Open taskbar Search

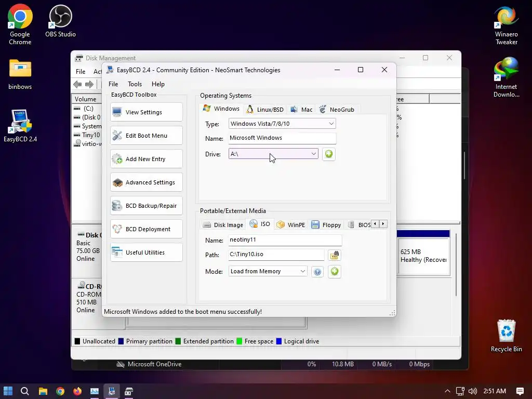(x=25, y=391)
